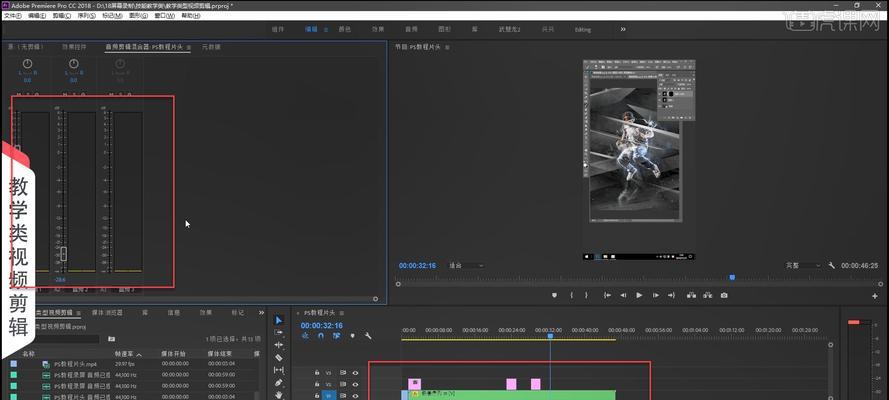889x400 pixels.
Task: Add a marker from the timeline header
Action: tap(352, 335)
